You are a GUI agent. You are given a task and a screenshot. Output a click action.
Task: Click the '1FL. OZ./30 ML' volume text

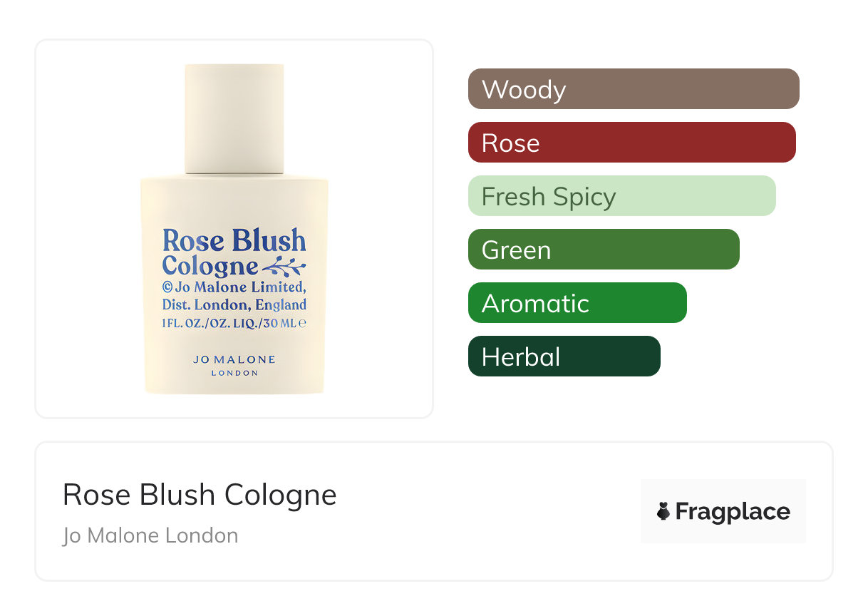pos(229,323)
